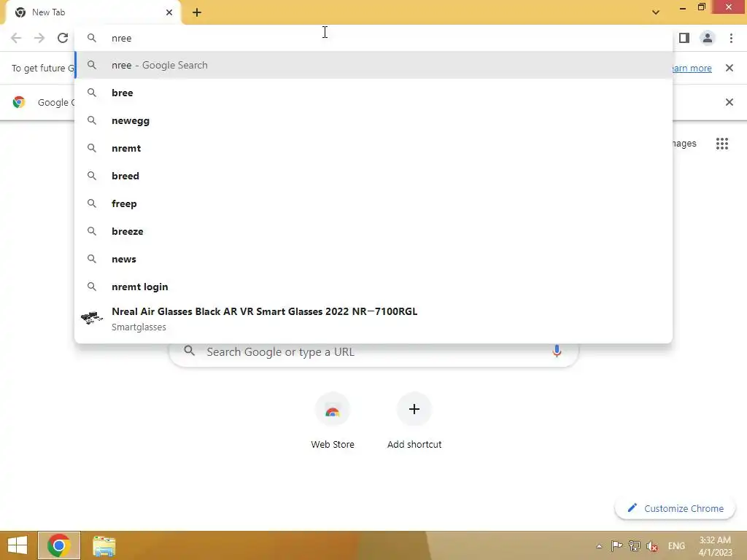Close the New Tab tab
The width and height of the screenshot is (747, 560).
(169, 12)
